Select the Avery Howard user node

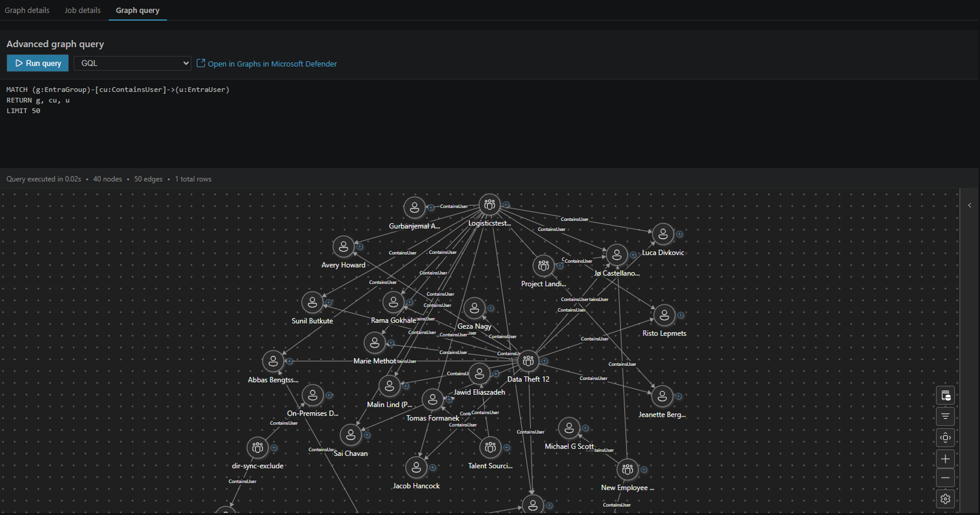click(x=343, y=247)
